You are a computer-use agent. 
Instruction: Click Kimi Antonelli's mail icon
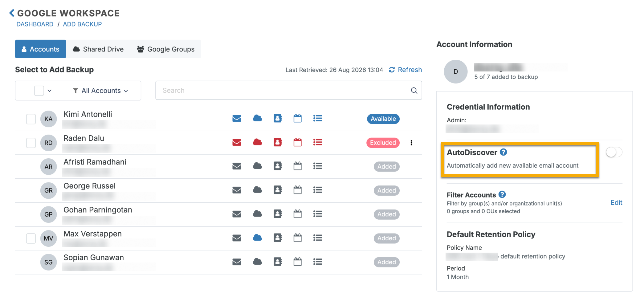click(237, 118)
